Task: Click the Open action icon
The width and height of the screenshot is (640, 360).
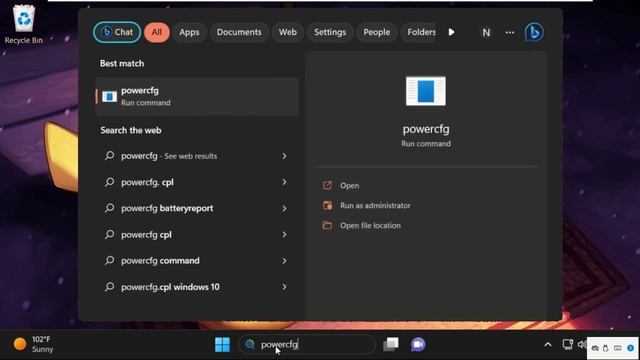Action: point(327,185)
